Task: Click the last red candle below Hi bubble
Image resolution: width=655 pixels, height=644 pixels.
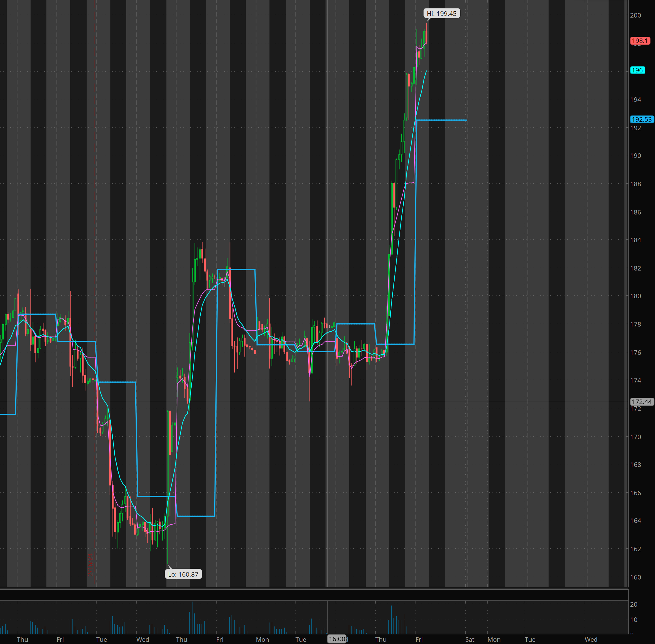Action: tap(427, 37)
